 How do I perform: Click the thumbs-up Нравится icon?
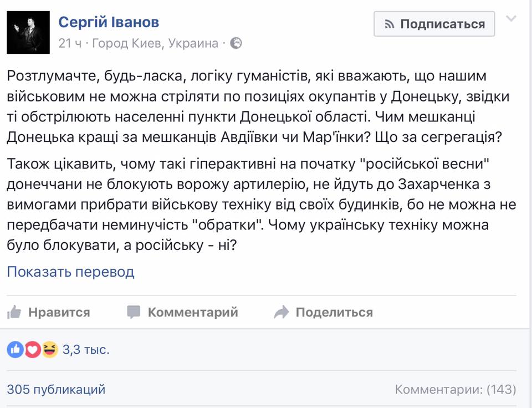tap(14, 312)
